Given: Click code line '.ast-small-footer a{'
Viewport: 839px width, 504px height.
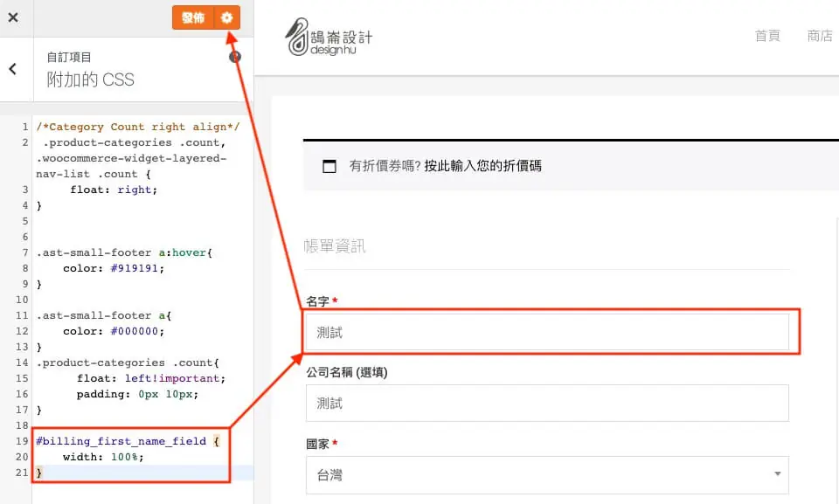Looking at the screenshot, I should click(104, 315).
